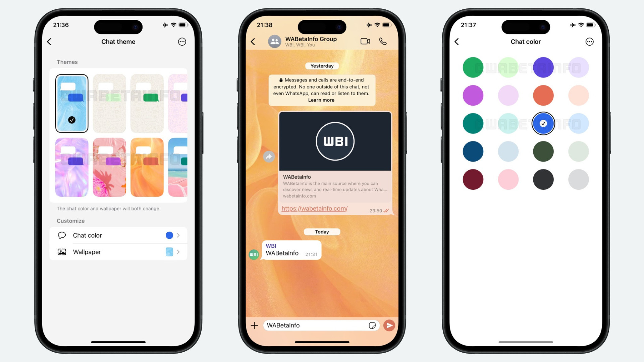Click the send message button
Viewport: 644px width, 362px height.
[x=389, y=325]
